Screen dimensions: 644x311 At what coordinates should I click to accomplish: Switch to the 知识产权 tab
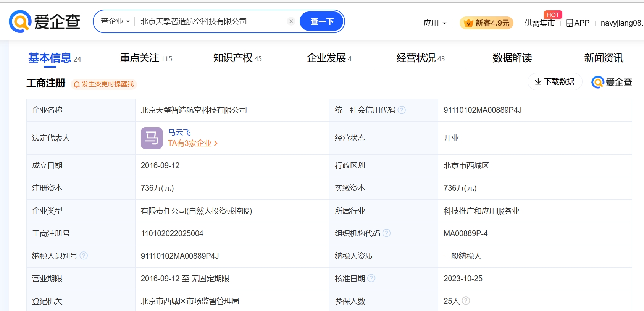tap(237, 58)
